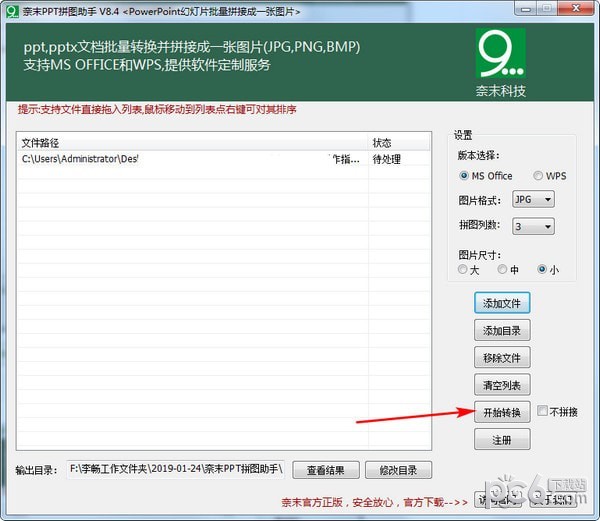Image resolution: width=600 pixels, height=521 pixels.
Task: Start conversion with 开始转换 button
Action: pos(502,412)
